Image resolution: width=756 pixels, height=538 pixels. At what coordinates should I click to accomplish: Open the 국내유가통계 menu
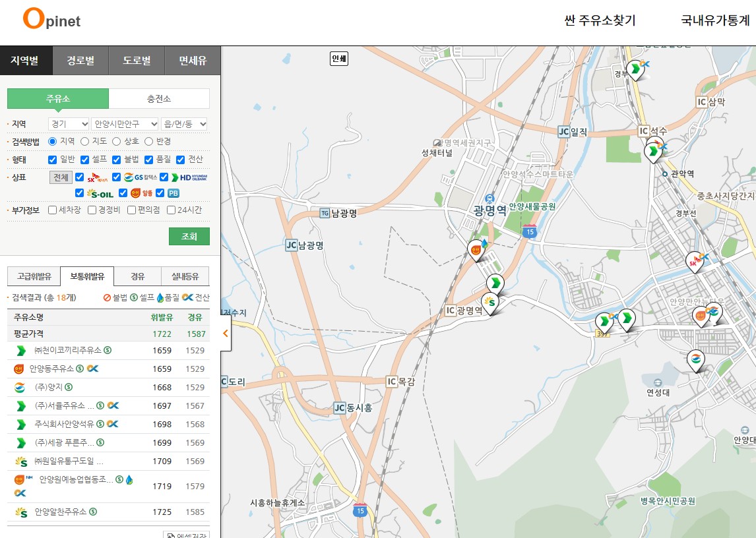(x=716, y=20)
